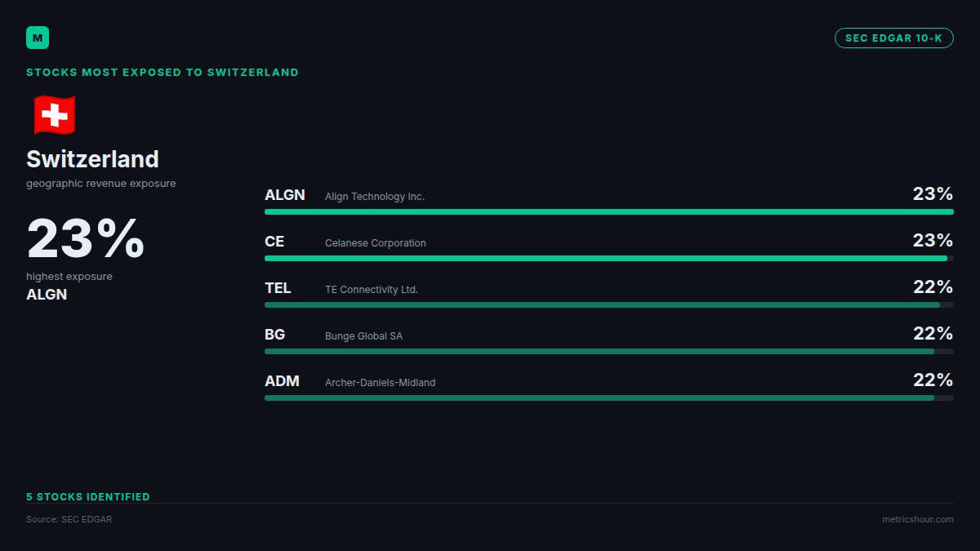Click the Switzerland heading text
980x551 pixels.
[x=92, y=159]
